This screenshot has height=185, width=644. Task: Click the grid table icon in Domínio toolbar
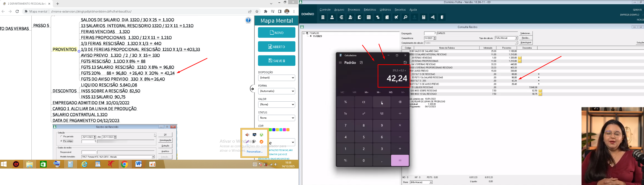pos(369,17)
